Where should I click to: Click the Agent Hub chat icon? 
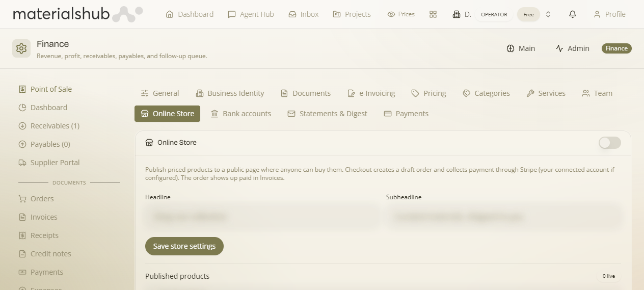click(x=232, y=14)
